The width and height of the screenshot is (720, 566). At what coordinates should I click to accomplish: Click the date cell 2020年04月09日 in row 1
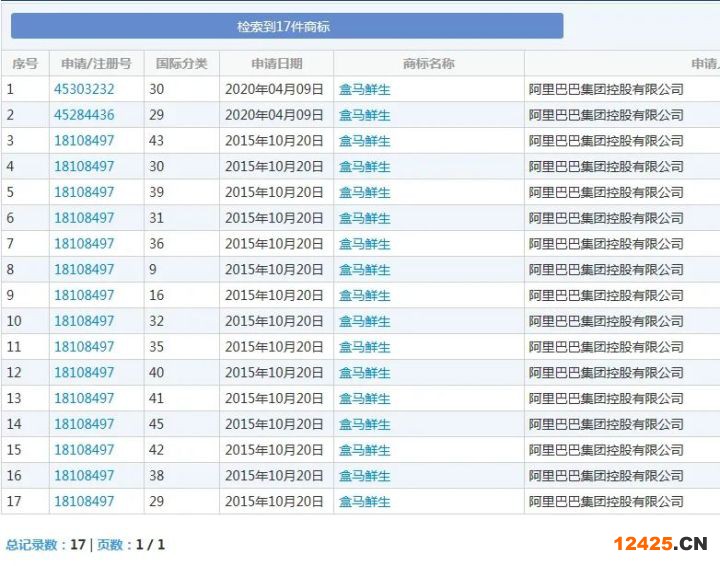(274, 89)
